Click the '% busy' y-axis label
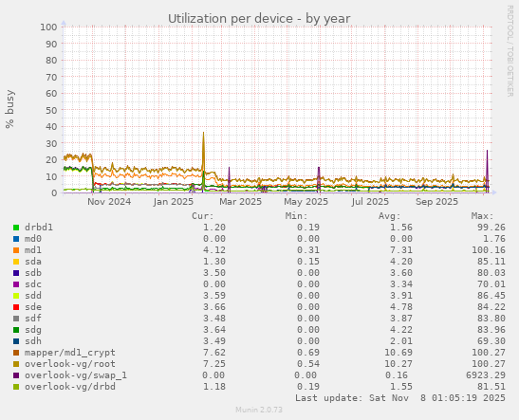Screen dimensions: 519x420 (9, 109)
